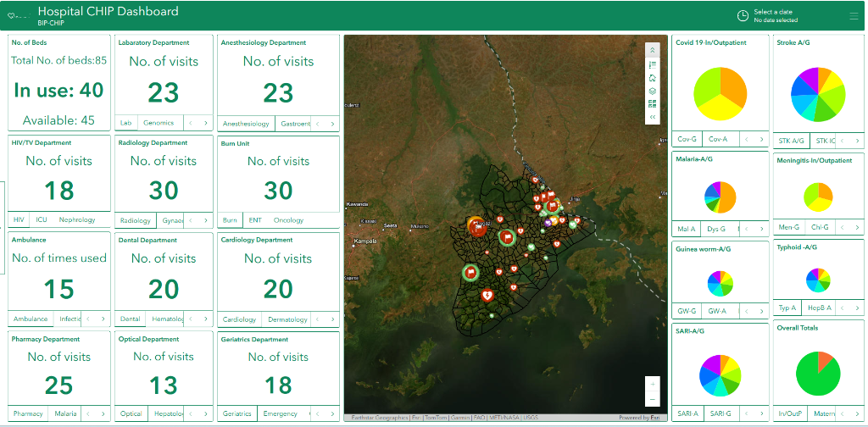Zoom out on the map
This screenshot has height=427, width=868.
[653, 399]
